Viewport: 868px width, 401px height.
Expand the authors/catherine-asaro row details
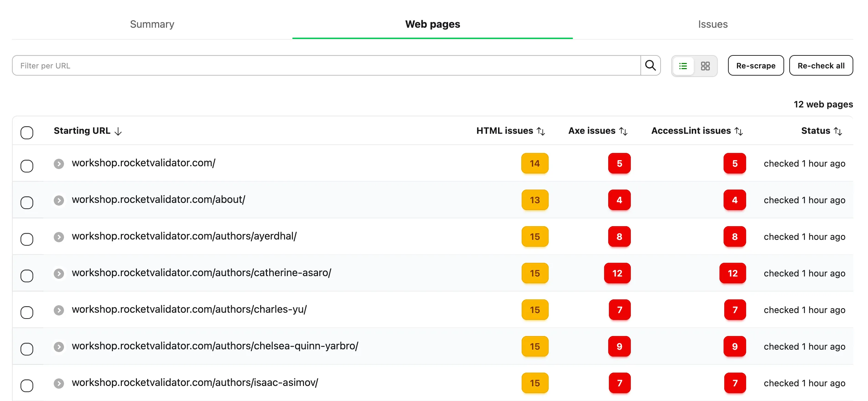pos(59,274)
